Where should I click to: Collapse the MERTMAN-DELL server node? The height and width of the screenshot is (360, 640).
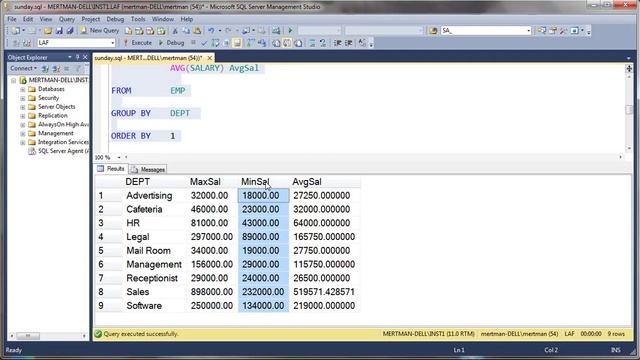pos(13,80)
